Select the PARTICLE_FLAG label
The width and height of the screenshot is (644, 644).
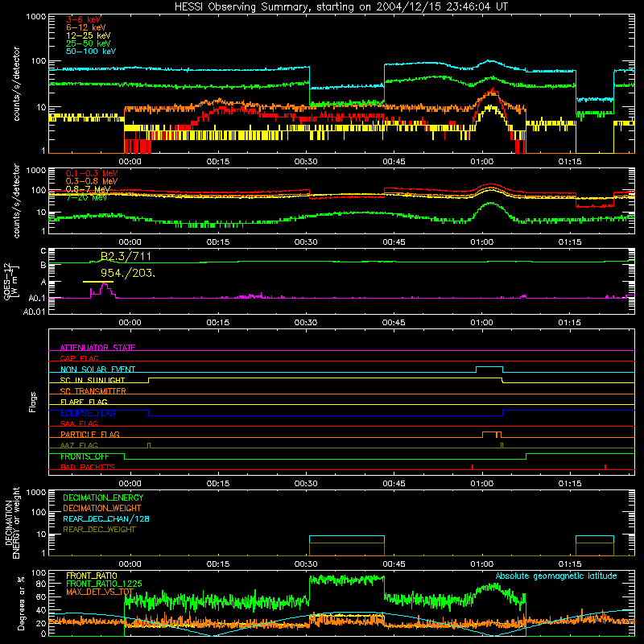90,434
